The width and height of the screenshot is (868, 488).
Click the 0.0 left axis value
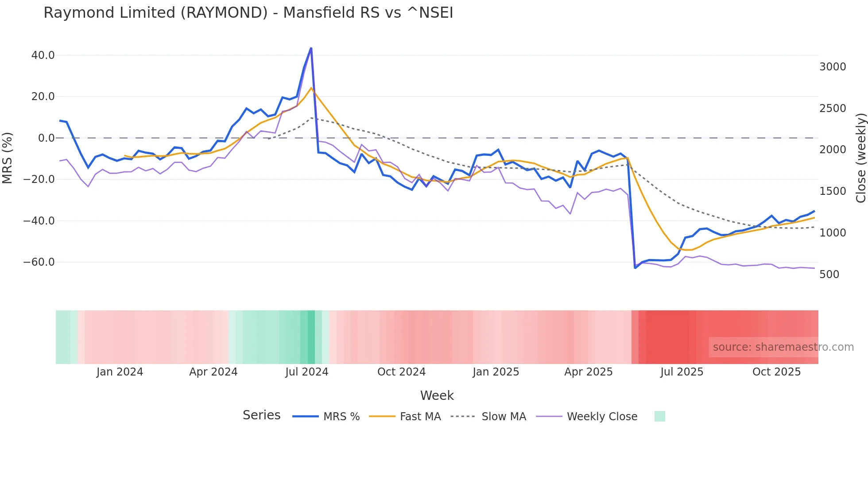coord(46,138)
